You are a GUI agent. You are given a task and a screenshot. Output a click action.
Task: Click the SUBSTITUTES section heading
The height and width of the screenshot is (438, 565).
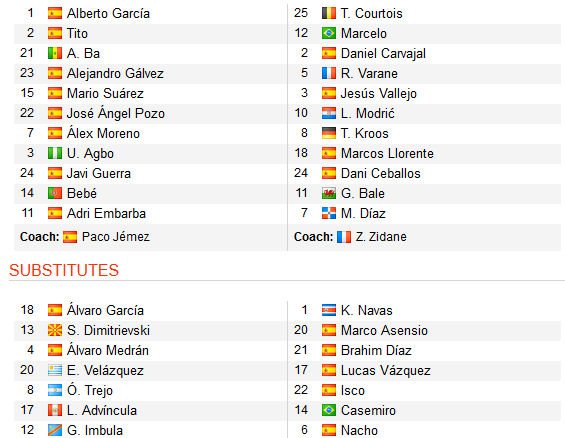[x=64, y=270]
